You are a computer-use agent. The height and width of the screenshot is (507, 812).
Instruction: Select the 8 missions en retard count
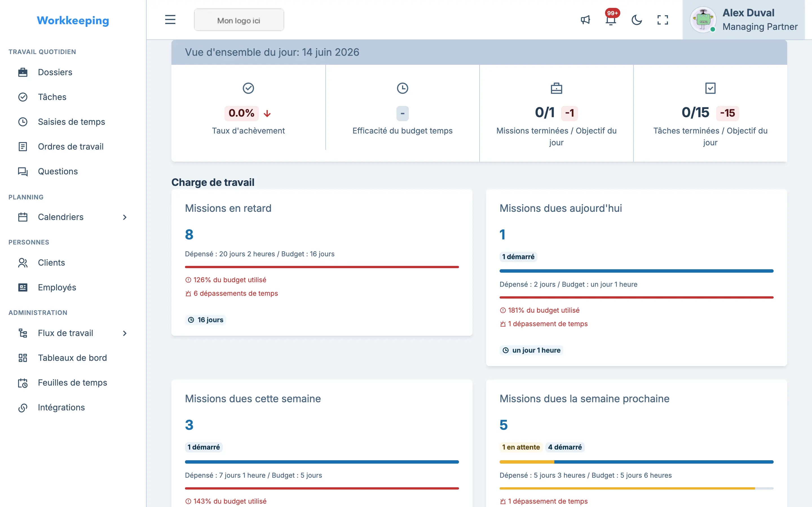tap(189, 234)
